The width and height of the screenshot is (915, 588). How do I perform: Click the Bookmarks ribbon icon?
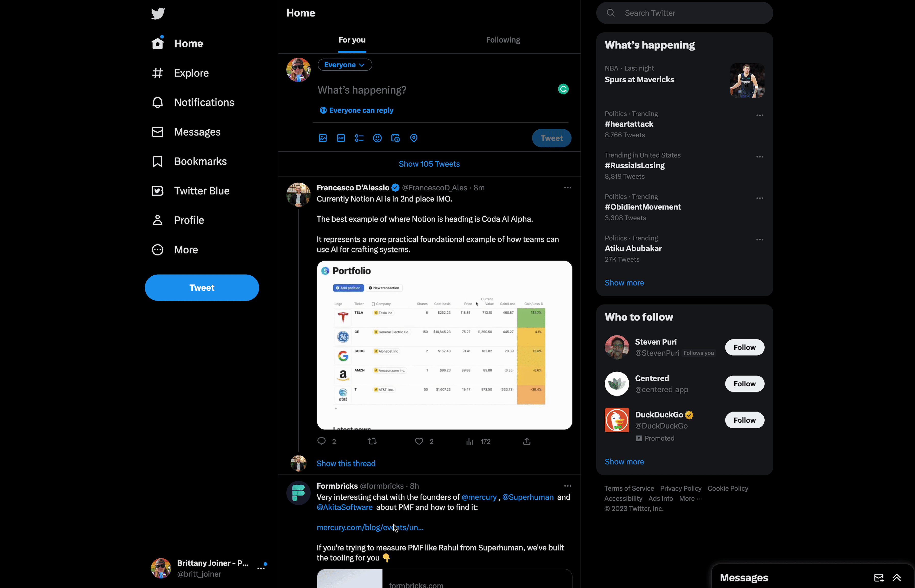pos(157,161)
